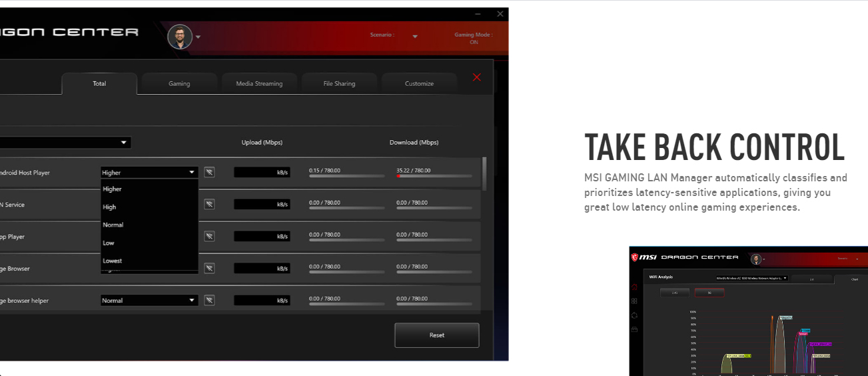Click block-network icon in N Service row
Viewport: 868px width, 376px height.
click(x=209, y=204)
